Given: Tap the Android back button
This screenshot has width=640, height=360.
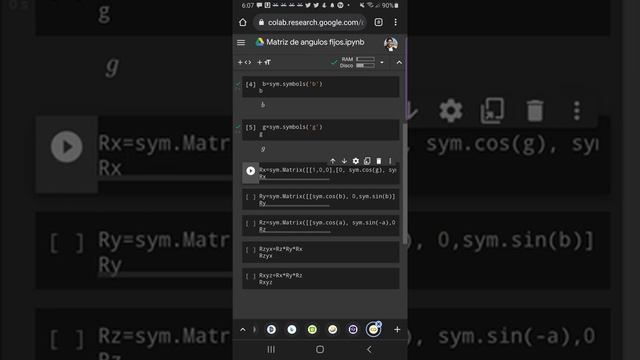Looking at the screenshot, I should [369, 349].
